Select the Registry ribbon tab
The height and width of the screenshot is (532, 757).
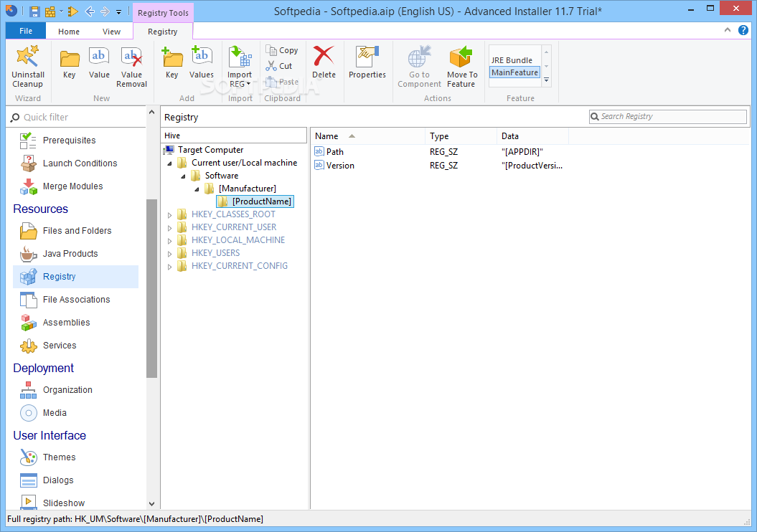163,32
